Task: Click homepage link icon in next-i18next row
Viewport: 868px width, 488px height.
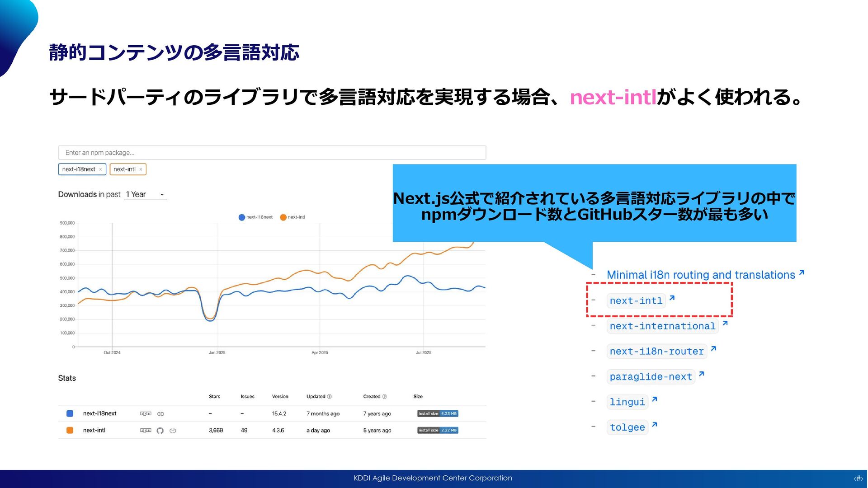Action: point(160,413)
